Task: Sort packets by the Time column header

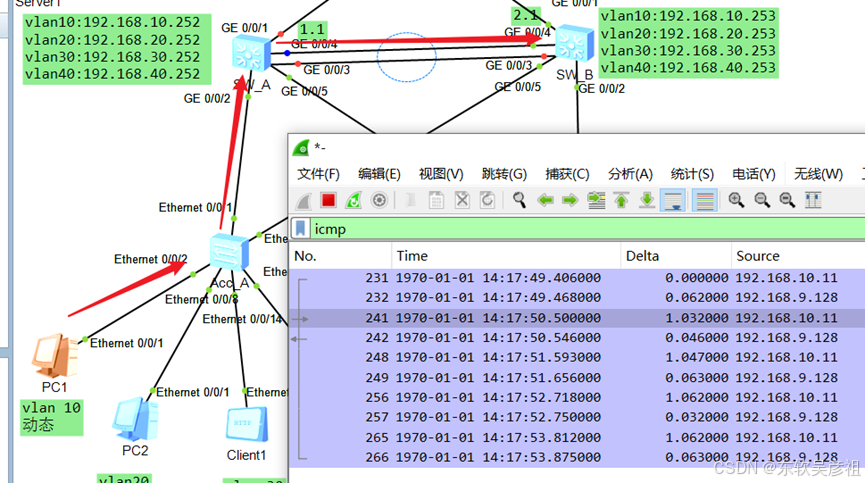Action: pos(506,256)
